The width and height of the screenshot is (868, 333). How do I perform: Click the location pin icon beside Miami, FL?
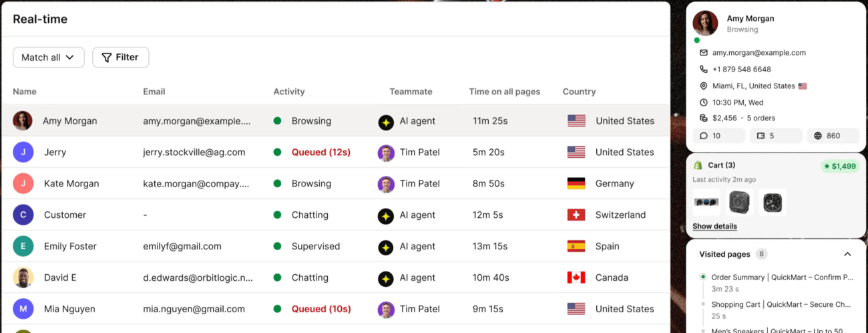[x=703, y=86]
